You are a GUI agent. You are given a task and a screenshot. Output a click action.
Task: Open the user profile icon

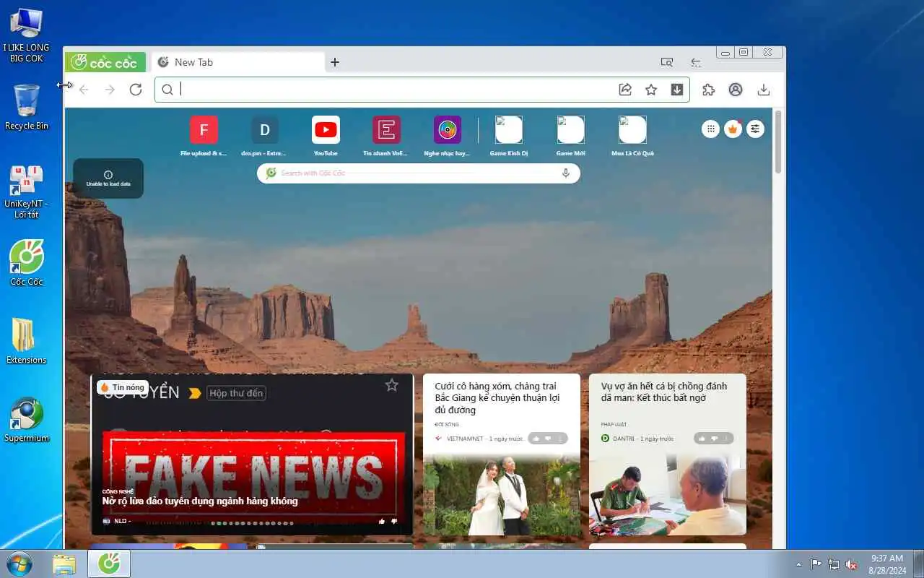(736, 90)
